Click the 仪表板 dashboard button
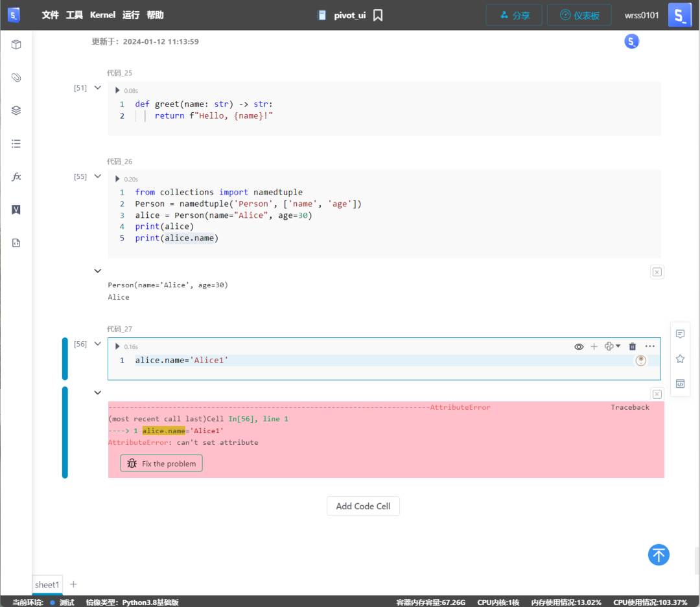700x607 pixels. 579,15
